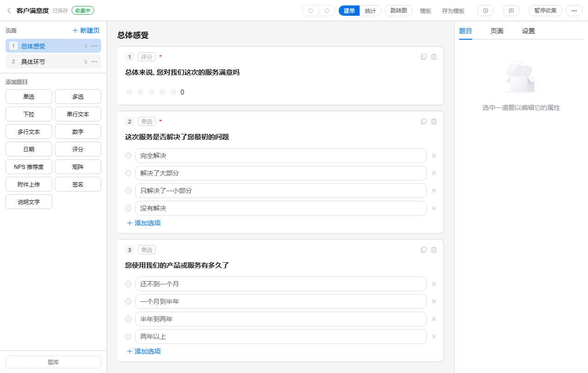Image resolution: width=588 pixels, height=373 pixels.
Task: Remove option 半年到两年
Action: 434,319
